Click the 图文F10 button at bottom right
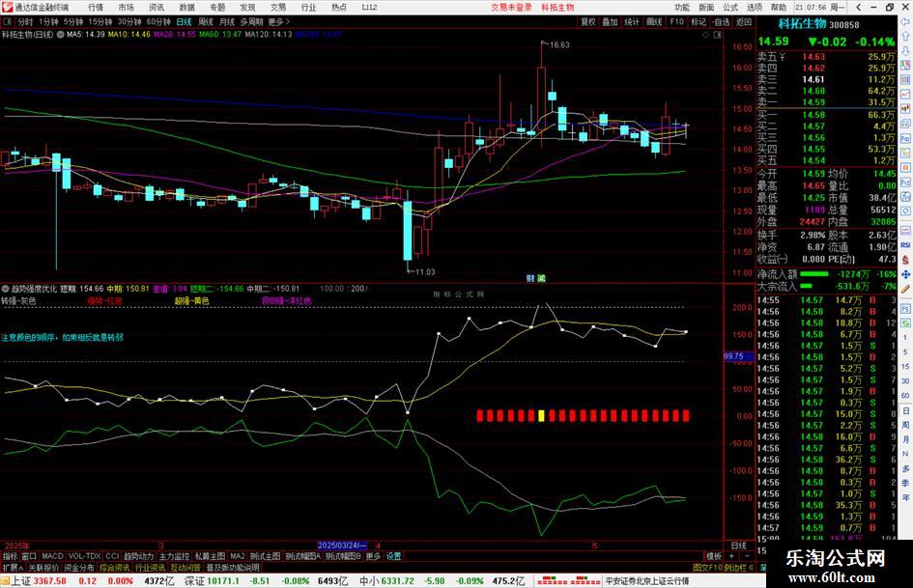This screenshot has width=913, height=588. (x=707, y=567)
